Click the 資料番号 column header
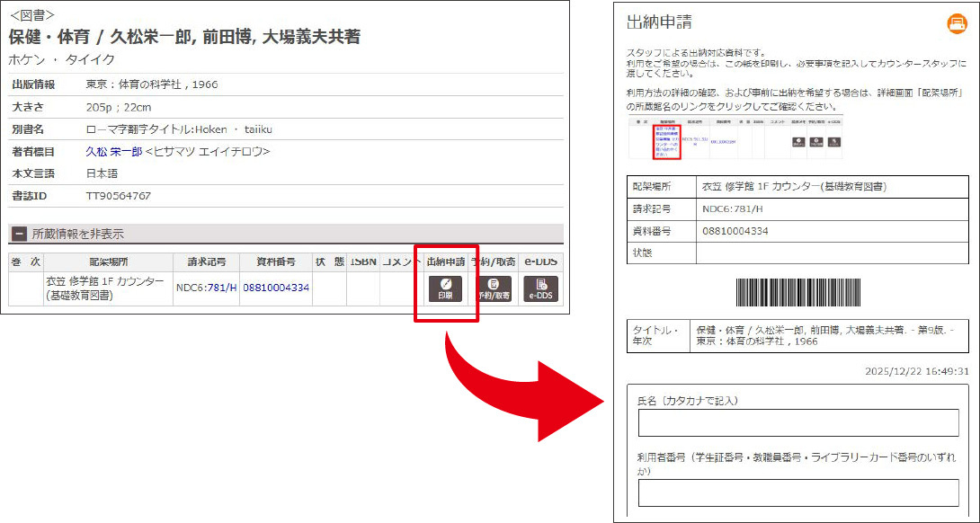Screen dimensions: 980x523 tap(275, 261)
